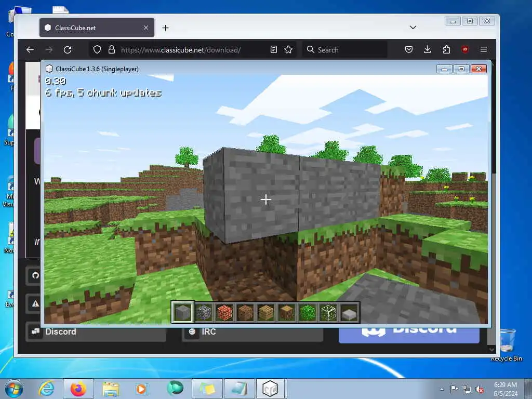Switch to the ClassiCube.net tab

click(97, 28)
